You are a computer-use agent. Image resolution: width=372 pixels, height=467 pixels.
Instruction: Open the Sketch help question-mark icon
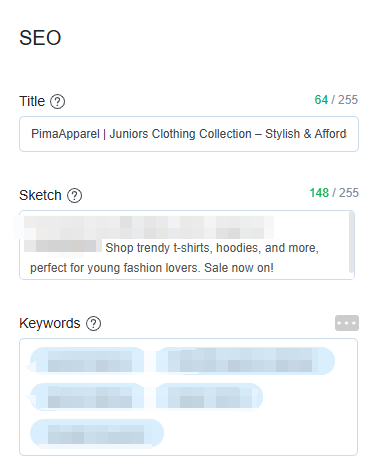click(75, 196)
